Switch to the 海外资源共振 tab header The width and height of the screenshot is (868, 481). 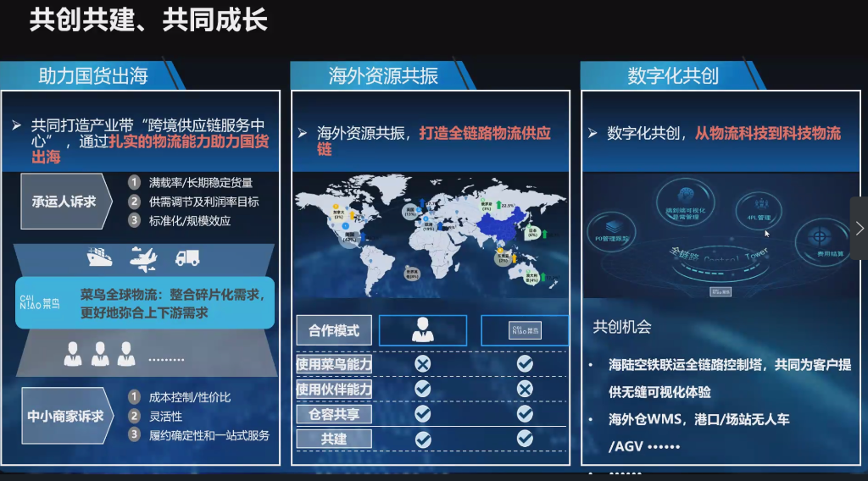[x=383, y=75]
